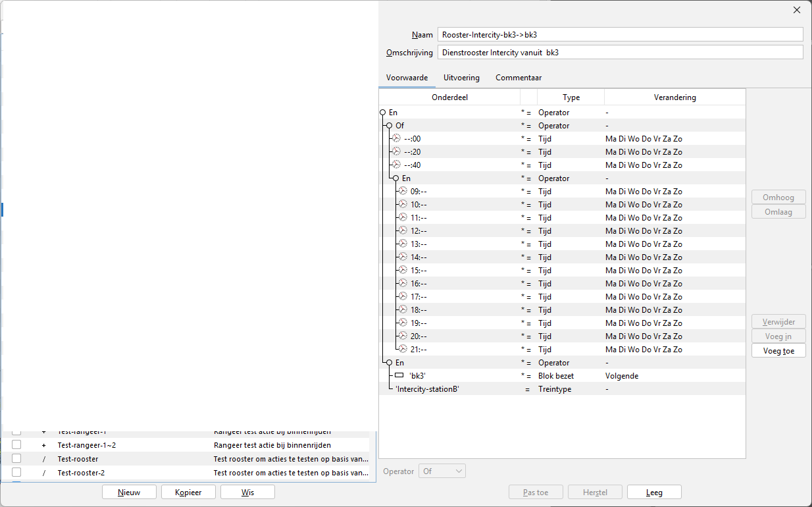
Task: Click the clock icon next to --:00
Action: [x=396, y=139]
